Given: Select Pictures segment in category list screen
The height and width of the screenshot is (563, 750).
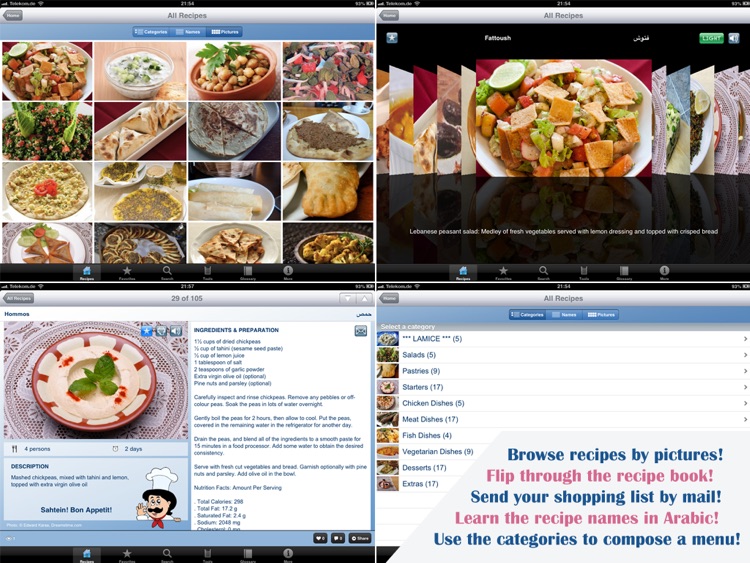Looking at the screenshot, I should pyautogui.click(x=601, y=315).
